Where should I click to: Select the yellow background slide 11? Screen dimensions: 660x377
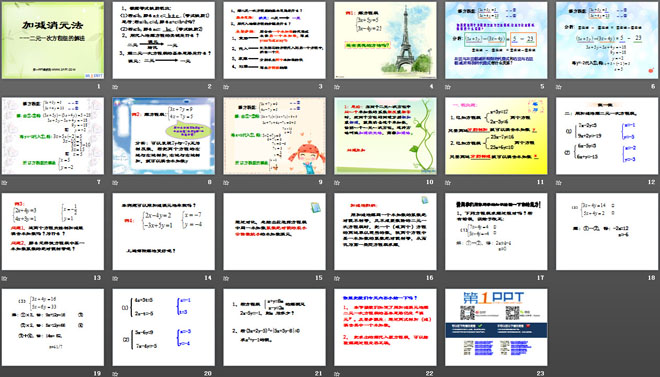tap(496, 136)
